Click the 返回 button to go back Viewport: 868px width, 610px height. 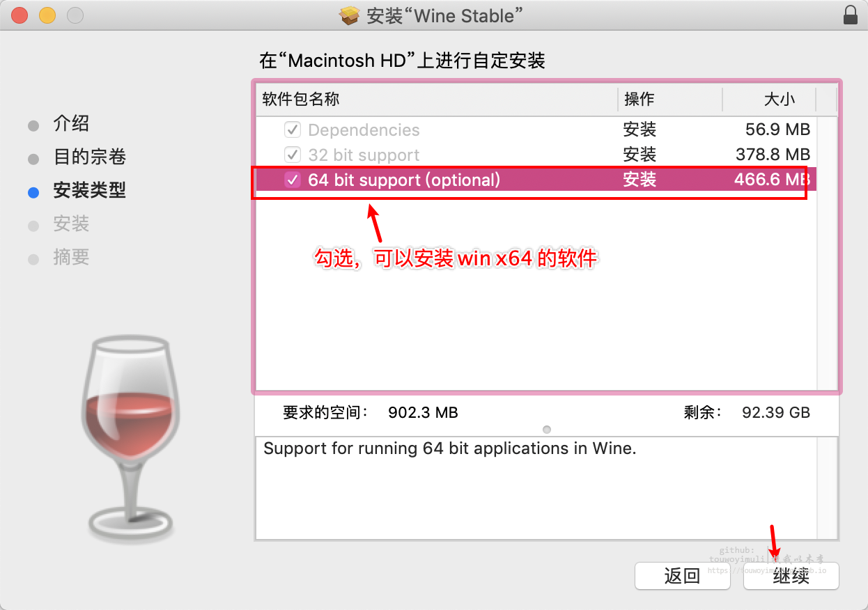tap(682, 576)
